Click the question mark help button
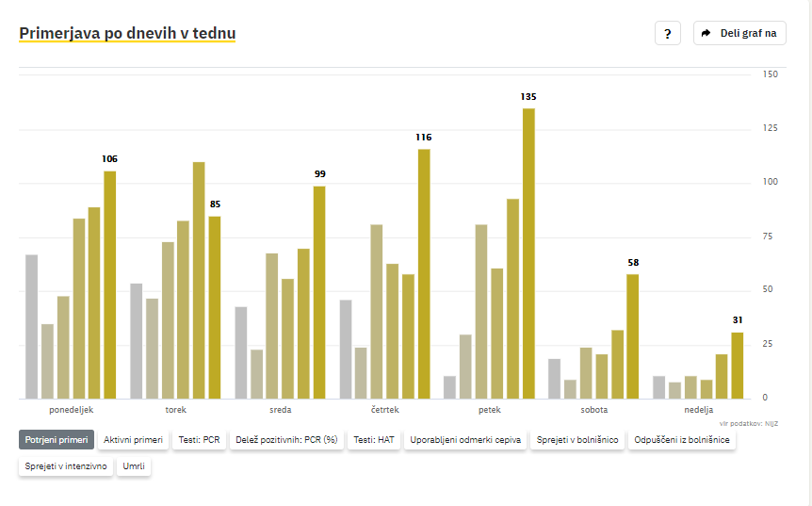Screen dimensions: 812x506 pos(668,33)
